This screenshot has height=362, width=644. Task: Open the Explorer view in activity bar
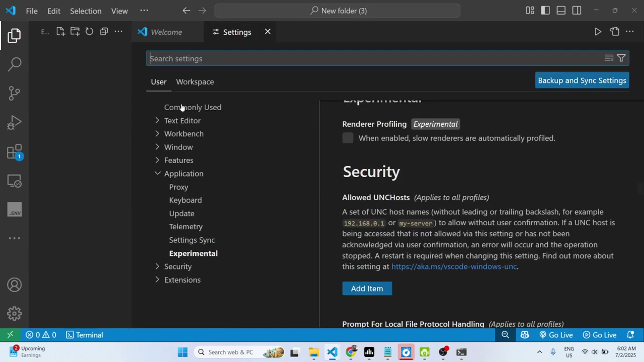tap(14, 36)
